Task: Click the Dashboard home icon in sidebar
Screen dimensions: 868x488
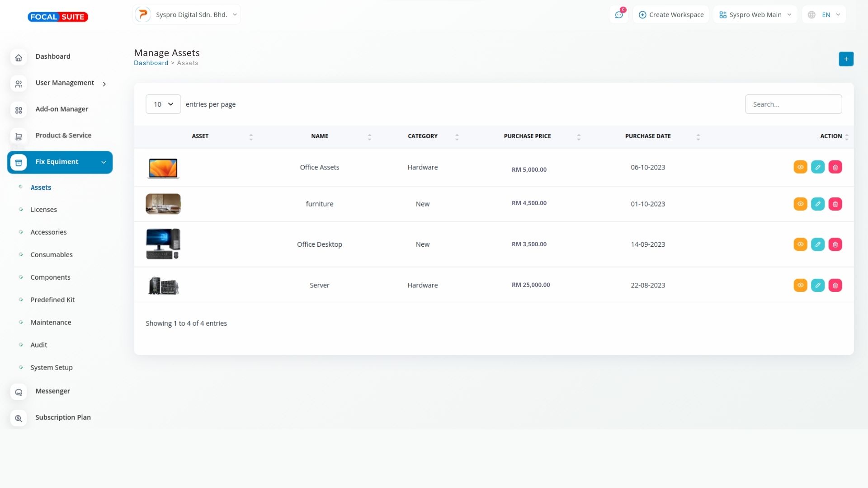Action: 19,57
